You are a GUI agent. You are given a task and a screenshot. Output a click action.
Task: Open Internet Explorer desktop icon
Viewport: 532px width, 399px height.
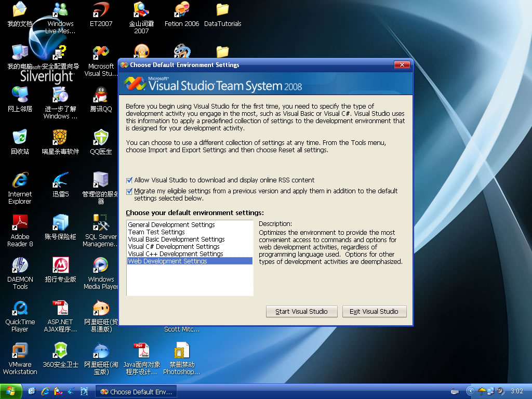click(20, 181)
